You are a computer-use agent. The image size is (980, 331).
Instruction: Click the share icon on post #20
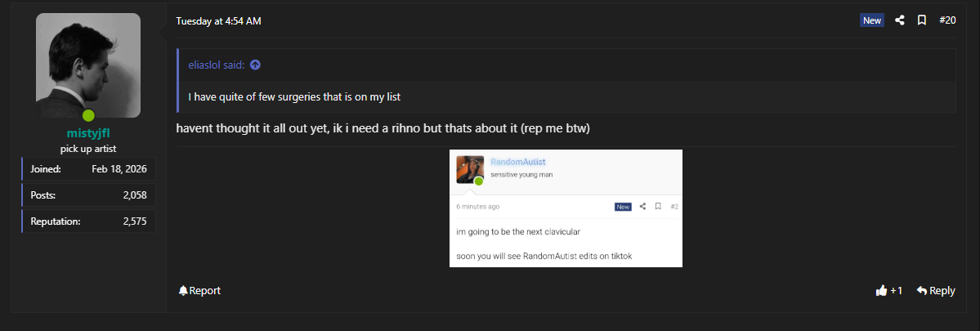tap(899, 20)
